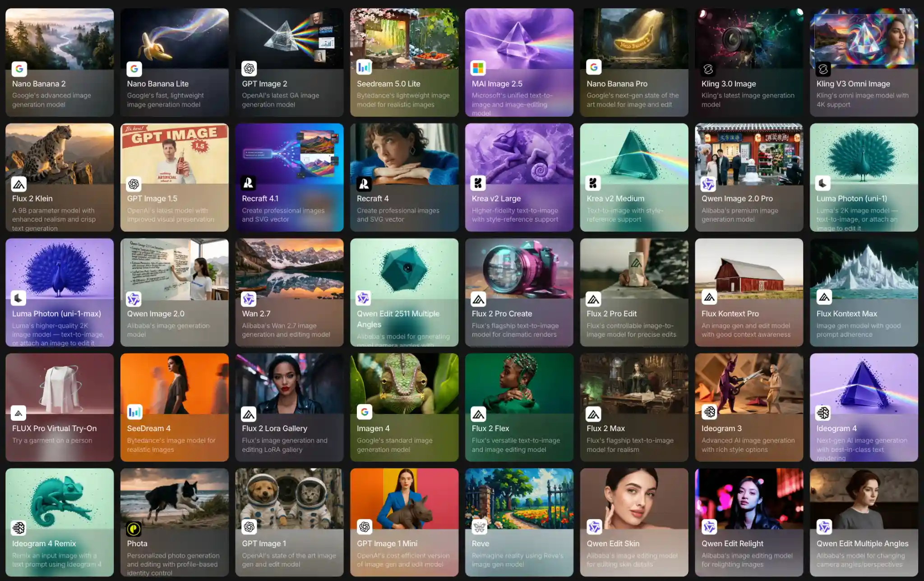This screenshot has height=581, width=924.
Task: Click "Advanced AI image generation with rich style options" text
Action: [x=748, y=445]
